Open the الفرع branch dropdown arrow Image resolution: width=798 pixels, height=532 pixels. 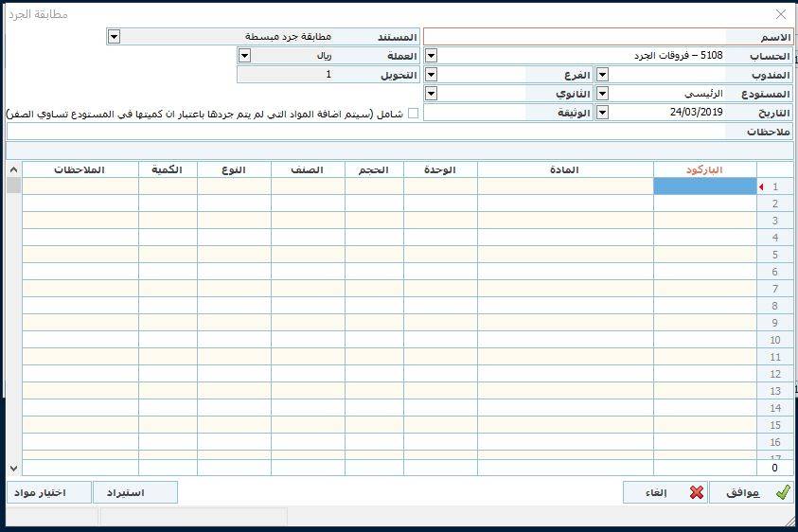pos(431,75)
